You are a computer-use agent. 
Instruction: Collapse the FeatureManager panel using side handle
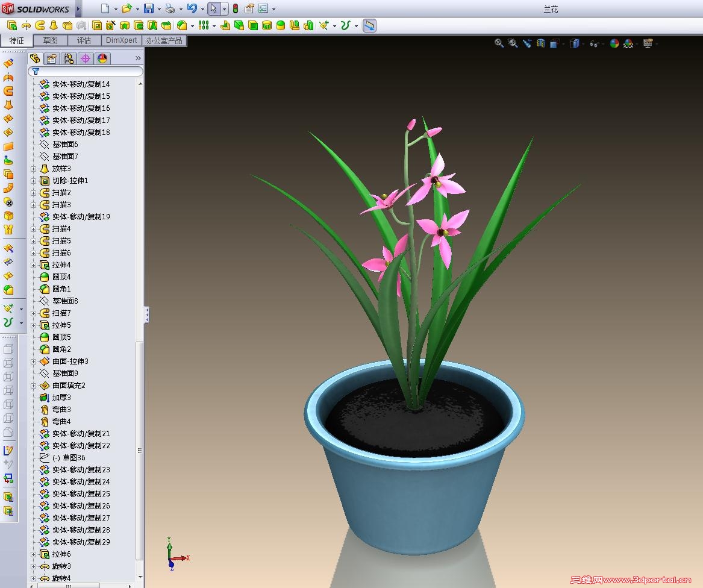tap(146, 314)
